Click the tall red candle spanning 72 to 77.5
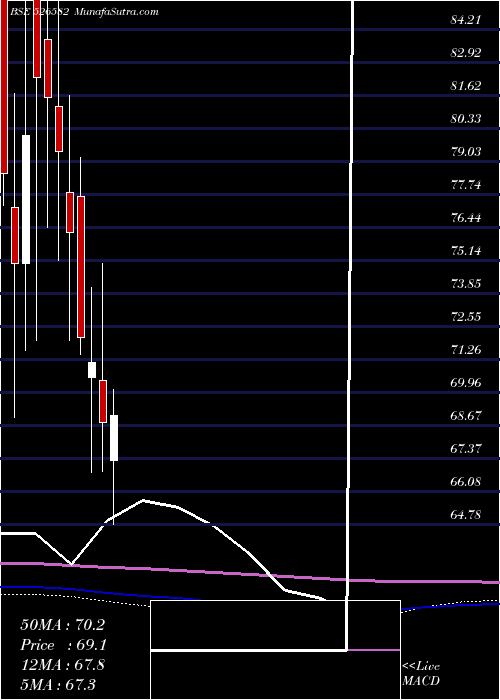 click(81, 267)
